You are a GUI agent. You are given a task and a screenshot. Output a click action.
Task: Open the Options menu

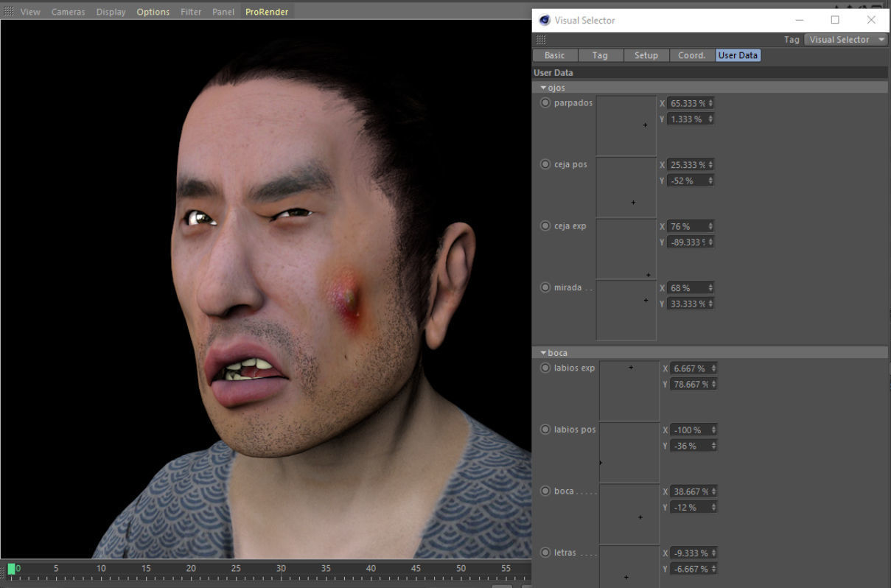pos(153,12)
